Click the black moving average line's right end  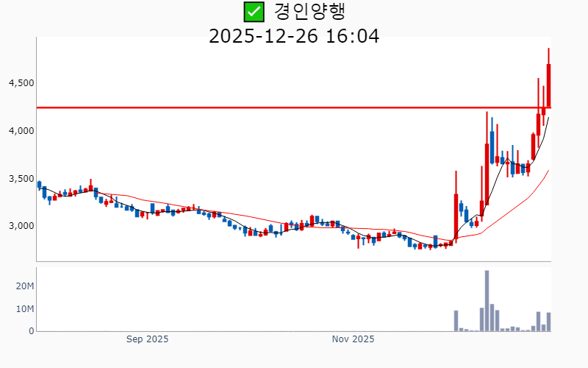point(548,118)
